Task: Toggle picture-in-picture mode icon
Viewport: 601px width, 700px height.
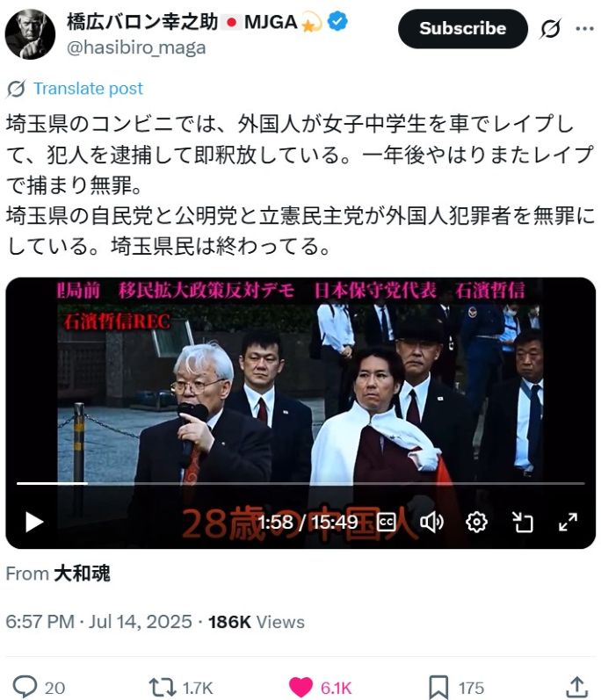Action: 523,522
